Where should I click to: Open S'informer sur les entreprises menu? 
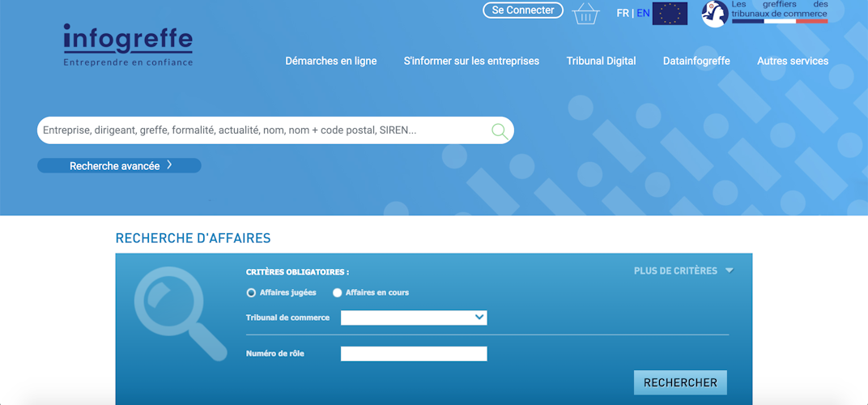471,61
